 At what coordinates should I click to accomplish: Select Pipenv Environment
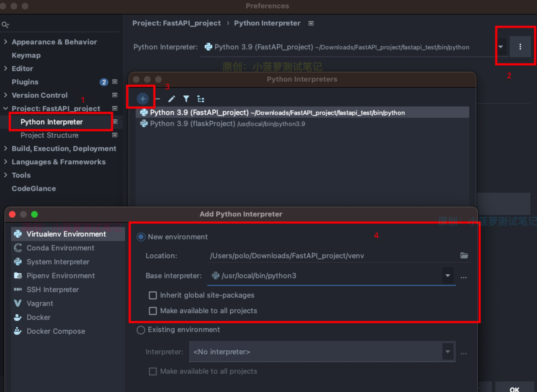(68, 276)
